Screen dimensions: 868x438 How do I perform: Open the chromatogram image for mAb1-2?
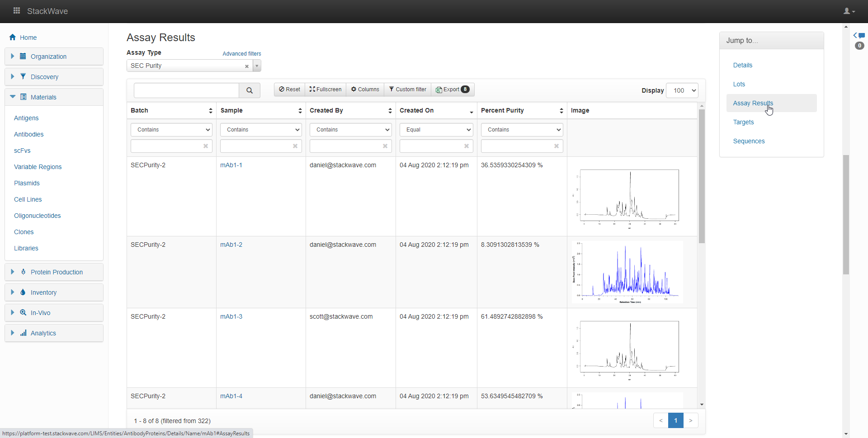pyautogui.click(x=627, y=272)
